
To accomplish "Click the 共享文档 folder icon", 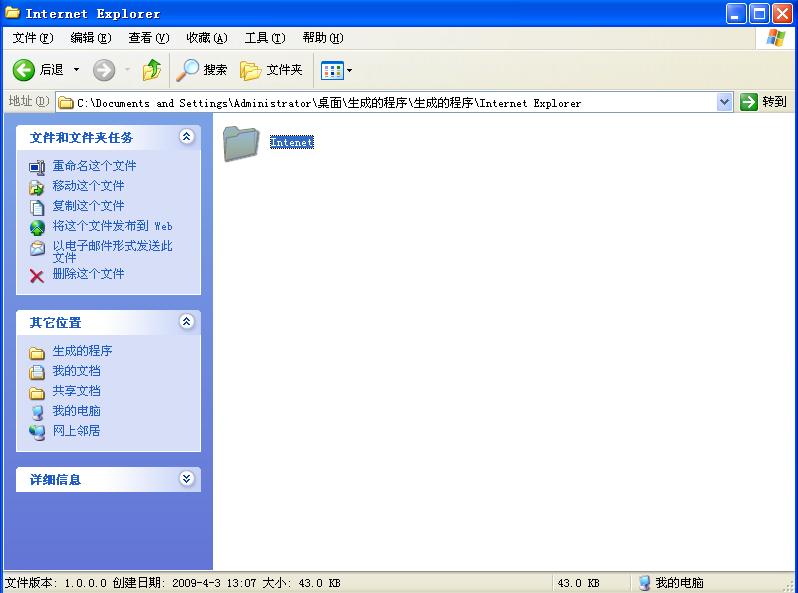I will 37,392.
